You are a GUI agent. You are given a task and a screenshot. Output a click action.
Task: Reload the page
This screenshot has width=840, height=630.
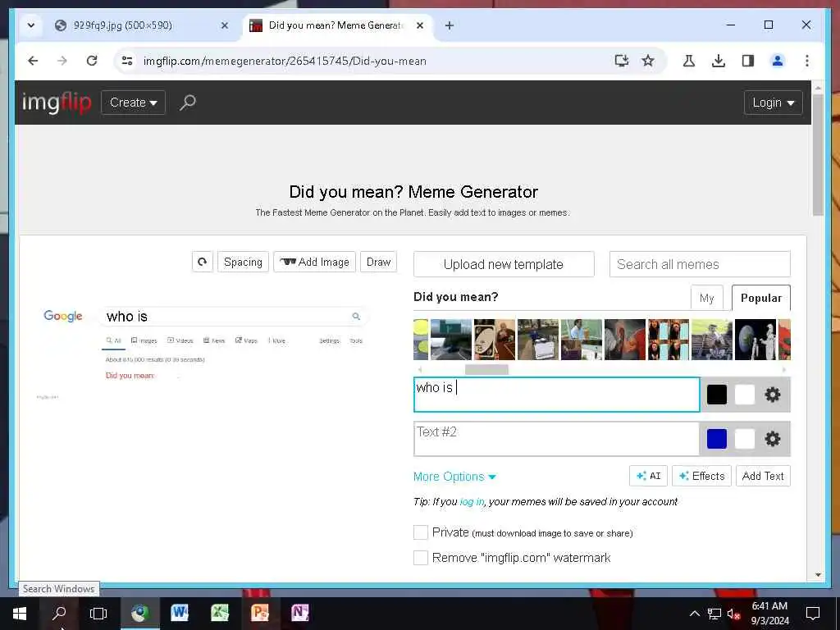(x=92, y=61)
